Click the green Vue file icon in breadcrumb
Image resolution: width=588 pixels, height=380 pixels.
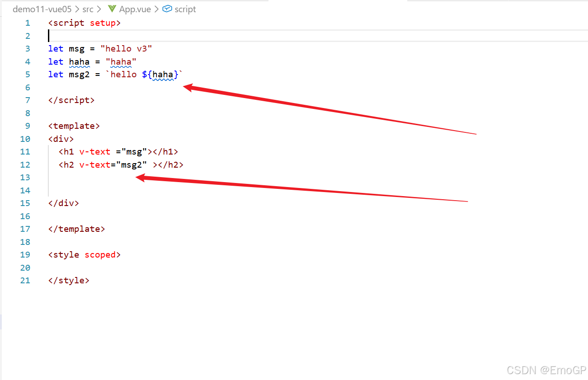coord(112,9)
